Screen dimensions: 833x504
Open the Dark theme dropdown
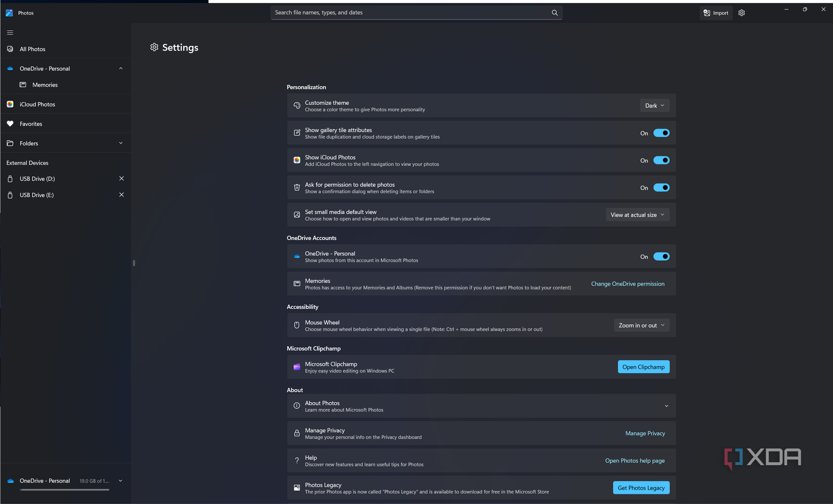pyautogui.click(x=655, y=105)
